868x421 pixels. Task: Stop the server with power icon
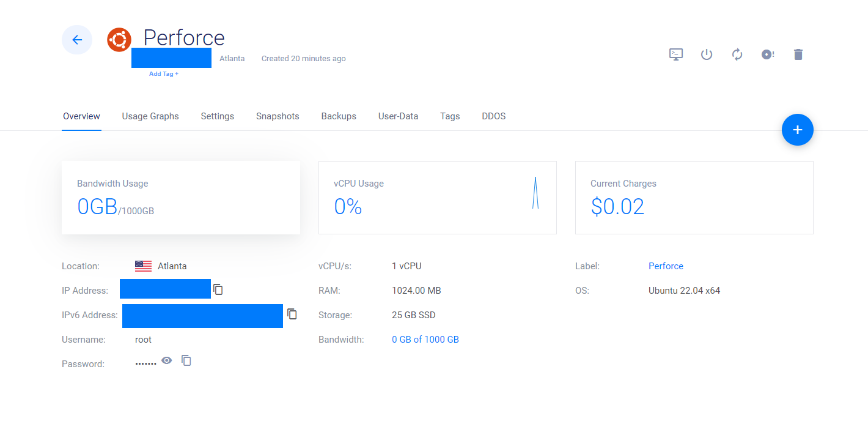point(707,54)
